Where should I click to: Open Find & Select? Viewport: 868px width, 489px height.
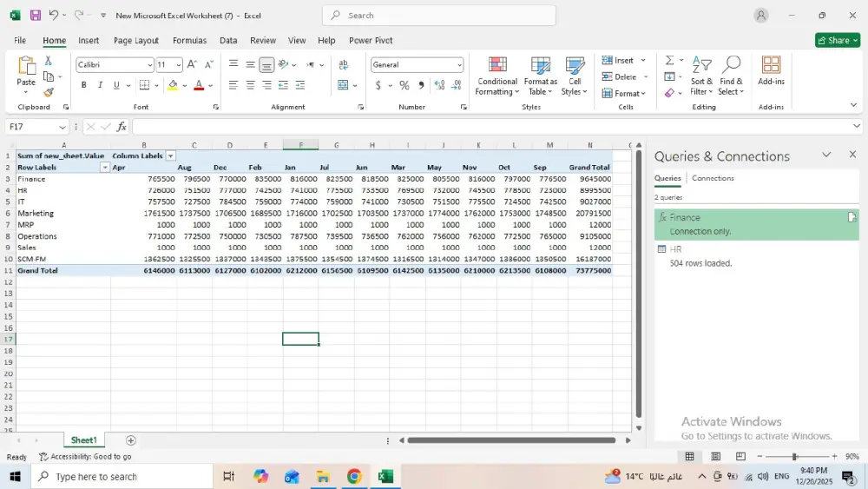coord(731,76)
